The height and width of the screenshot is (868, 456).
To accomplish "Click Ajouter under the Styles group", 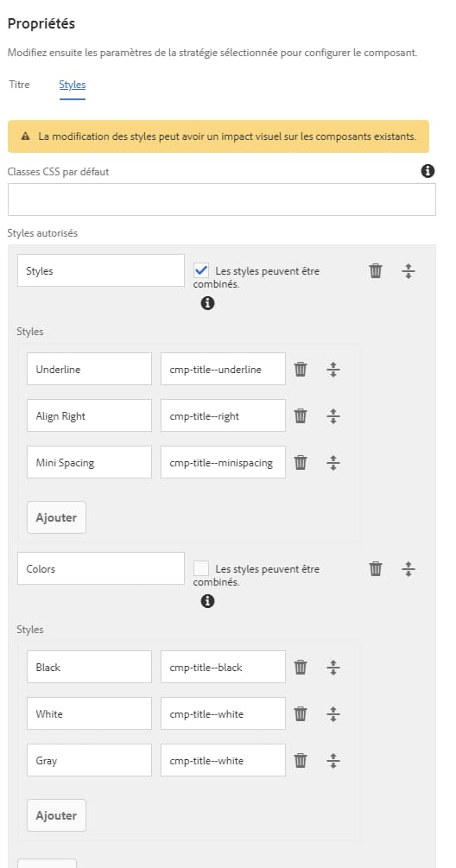I will tap(56, 517).
